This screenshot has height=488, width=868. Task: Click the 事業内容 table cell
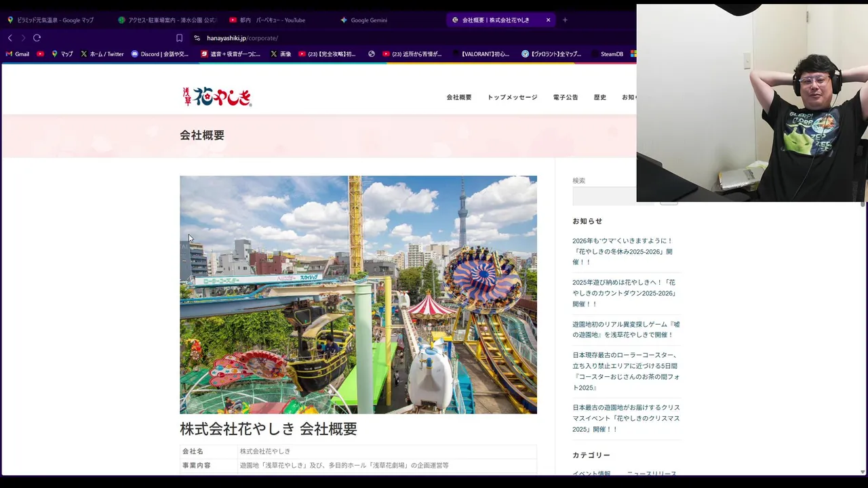(208, 466)
